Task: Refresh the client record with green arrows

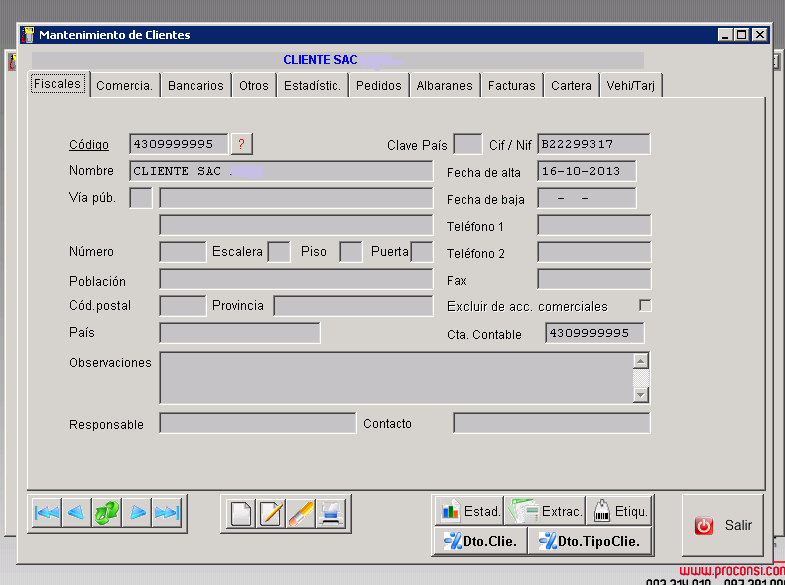Action: [x=107, y=513]
